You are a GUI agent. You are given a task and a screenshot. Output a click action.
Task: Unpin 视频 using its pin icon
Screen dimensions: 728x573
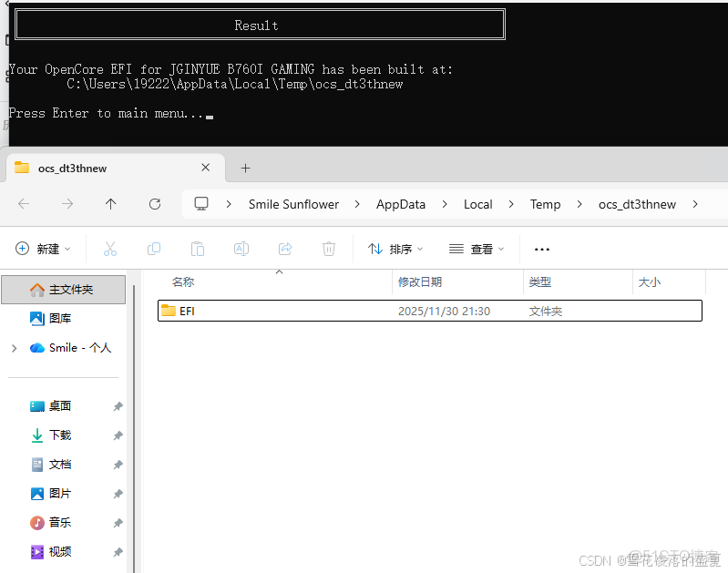click(118, 553)
